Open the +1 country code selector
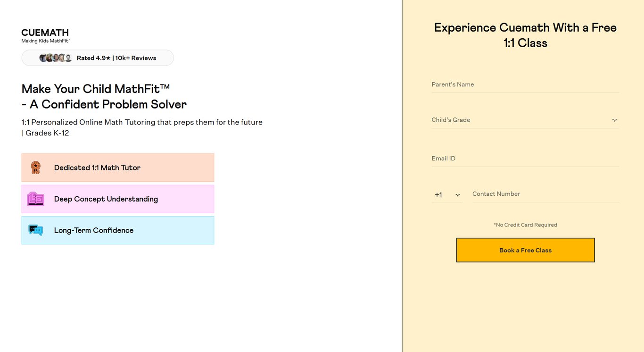 point(447,194)
